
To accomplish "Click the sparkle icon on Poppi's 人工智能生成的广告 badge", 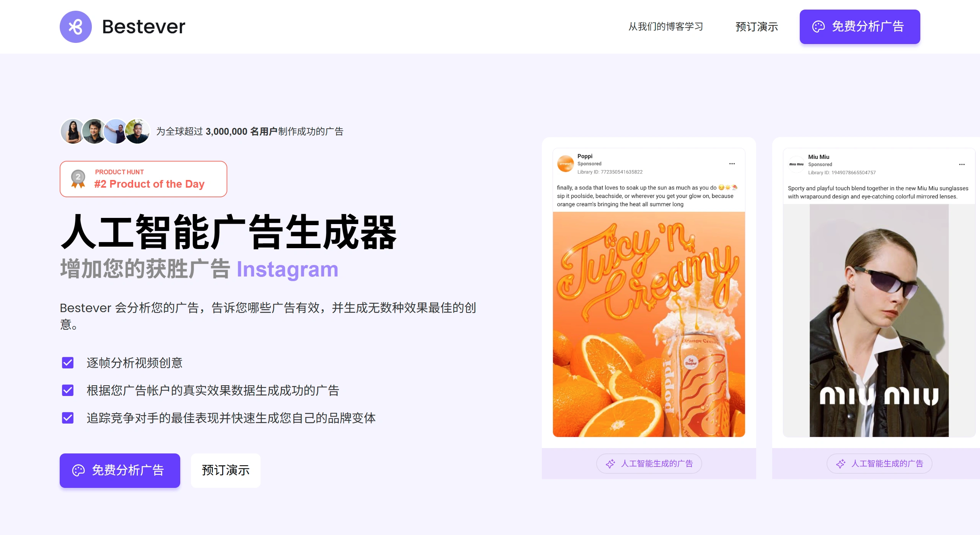I will 610,464.
